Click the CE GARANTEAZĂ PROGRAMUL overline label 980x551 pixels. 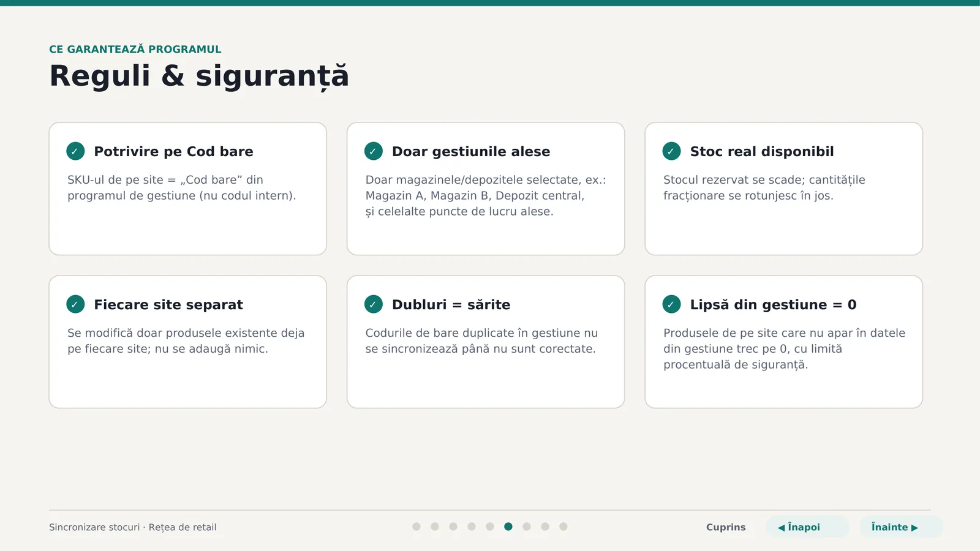pos(135,50)
